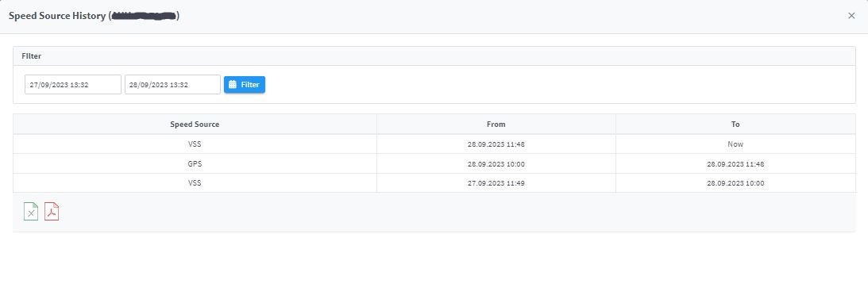Click the calendar icon on Filter button
The image size is (868, 299).
[233, 85]
